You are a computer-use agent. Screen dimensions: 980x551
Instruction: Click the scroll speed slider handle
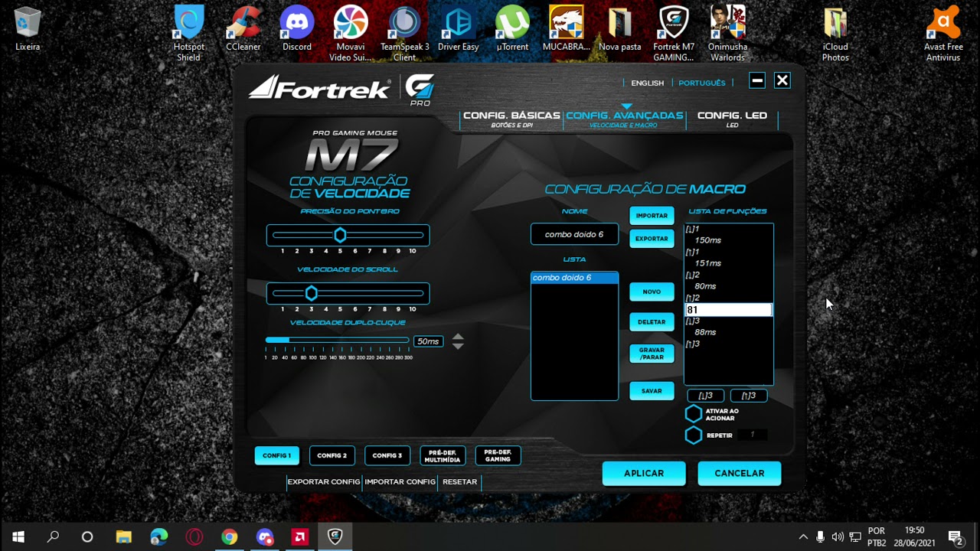(311, 293)
